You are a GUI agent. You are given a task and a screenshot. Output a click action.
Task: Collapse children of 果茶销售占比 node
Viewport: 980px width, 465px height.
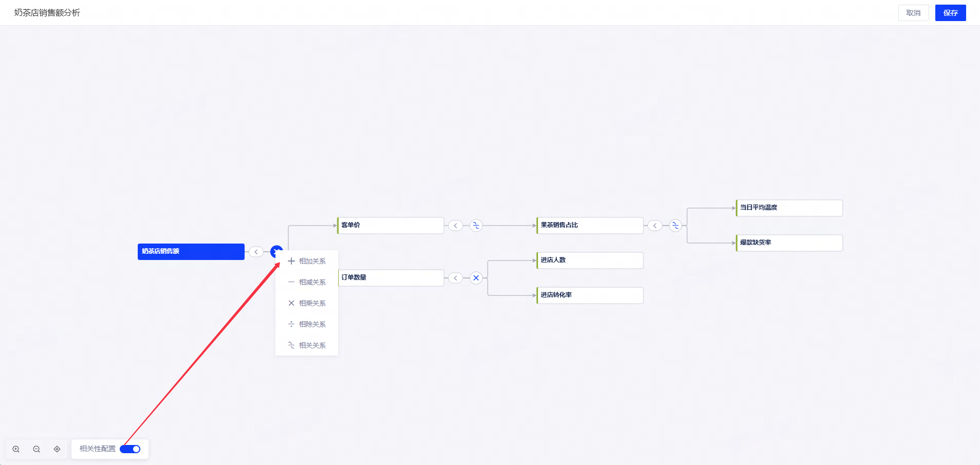pyautogui.click(x=655, y=226)
